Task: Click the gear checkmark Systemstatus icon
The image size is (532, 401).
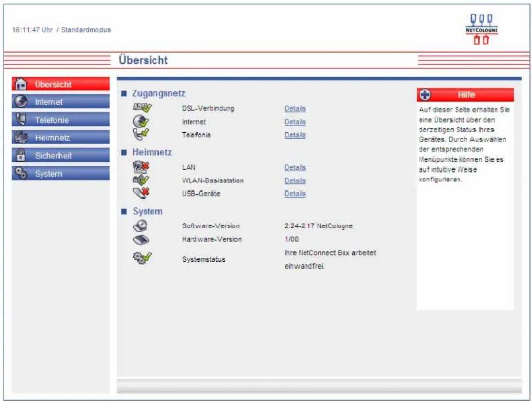Action: click(142, 258)
